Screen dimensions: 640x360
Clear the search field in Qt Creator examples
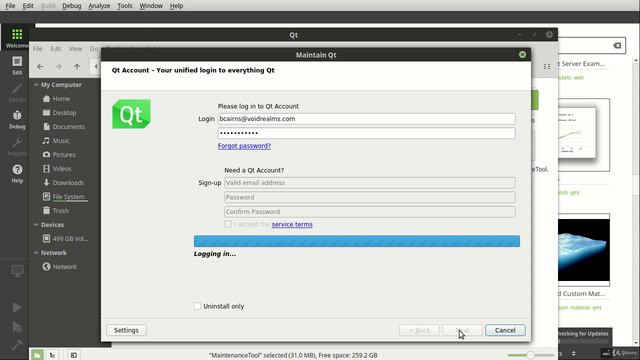(x=617, y=46)
